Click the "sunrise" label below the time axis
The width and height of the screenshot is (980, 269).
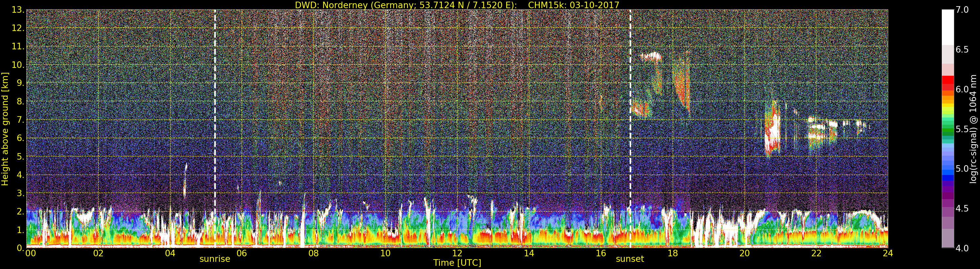(x=215, y=259)
